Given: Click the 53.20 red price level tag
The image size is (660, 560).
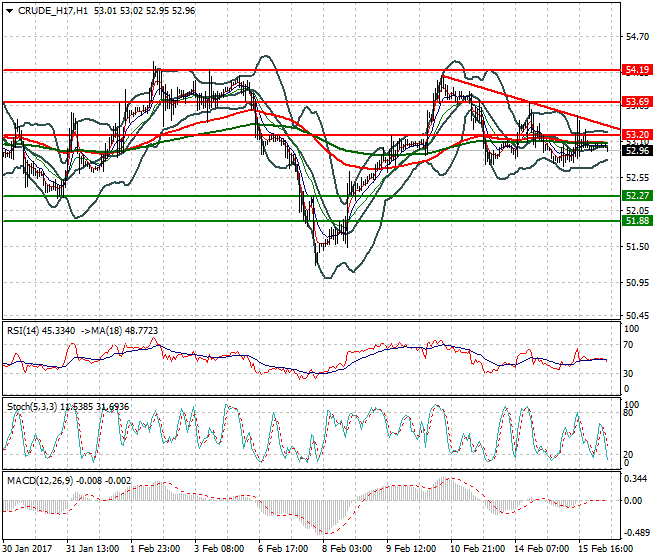Looking at the screenshot, I should [637, 134].
